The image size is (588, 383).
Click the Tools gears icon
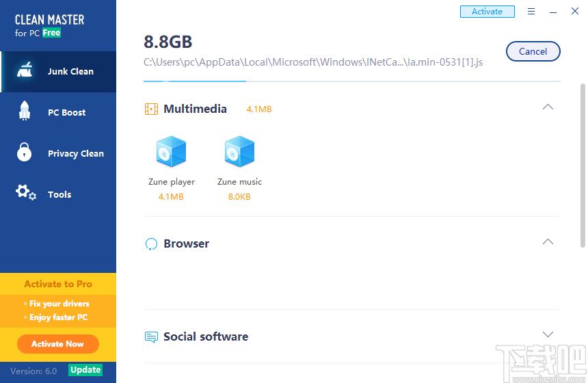point(25,192)
